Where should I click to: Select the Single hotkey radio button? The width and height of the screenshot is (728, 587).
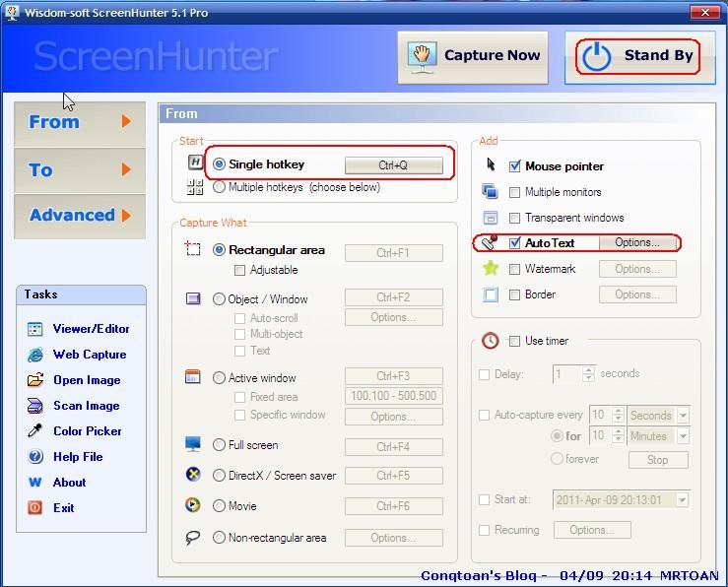pyautogui.click(x=219, y=163)
